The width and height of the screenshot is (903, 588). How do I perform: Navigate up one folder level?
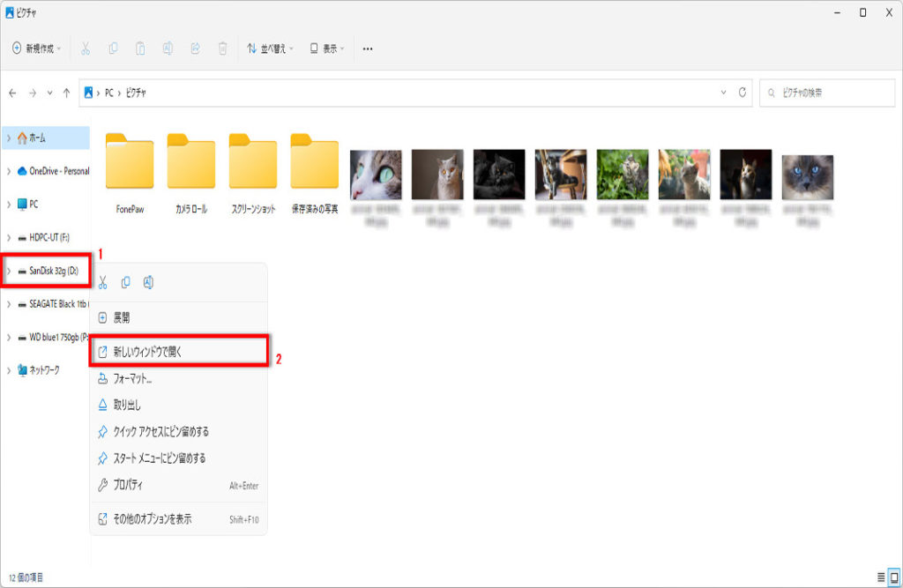pyautogui.click(x=66, y=93)
